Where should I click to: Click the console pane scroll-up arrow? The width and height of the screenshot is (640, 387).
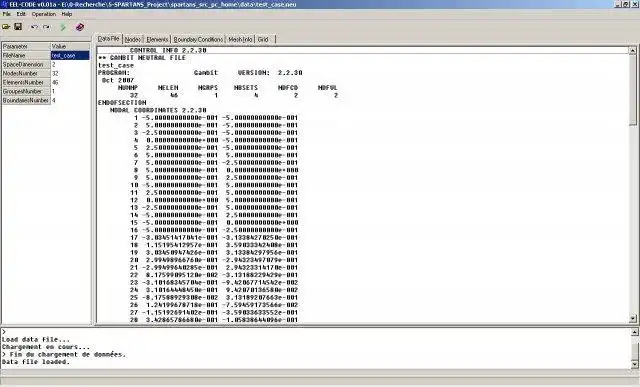(x=635, y=333)
